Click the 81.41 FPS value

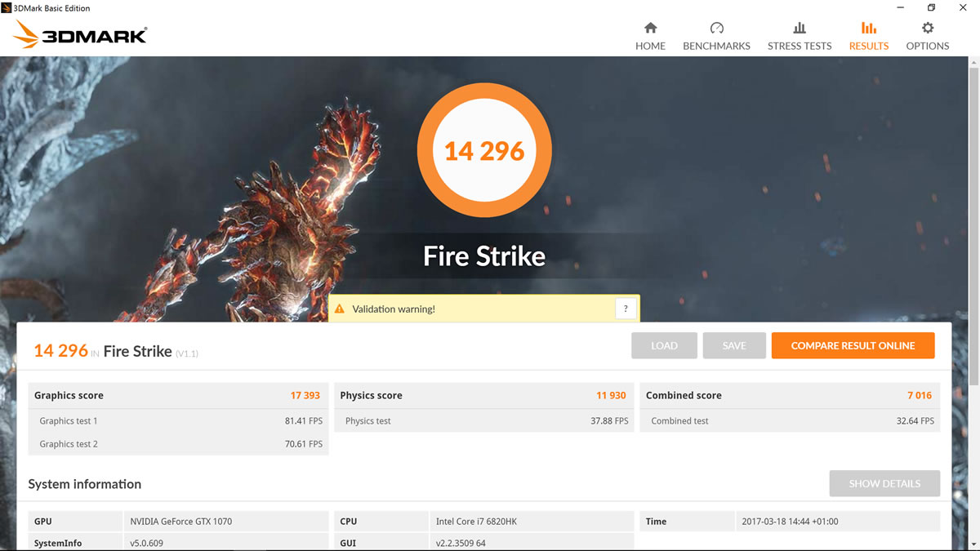pyautogui.click(x=304, y=421)
